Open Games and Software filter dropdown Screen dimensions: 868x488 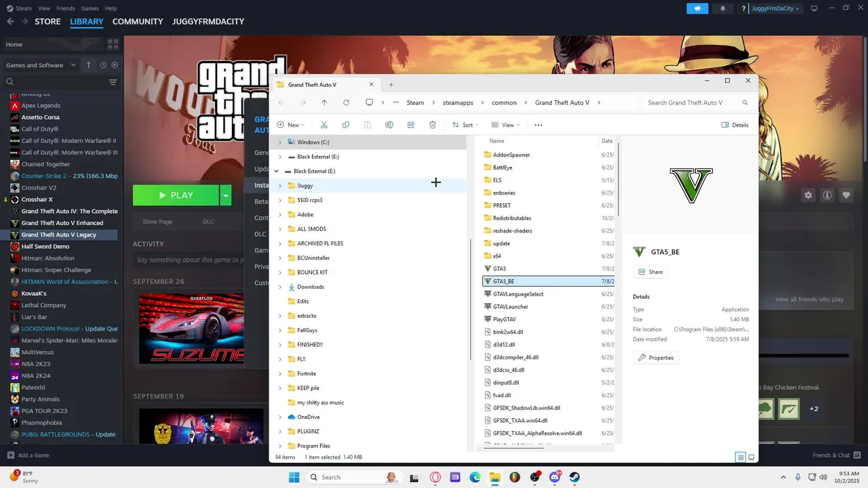click(41, 65)
